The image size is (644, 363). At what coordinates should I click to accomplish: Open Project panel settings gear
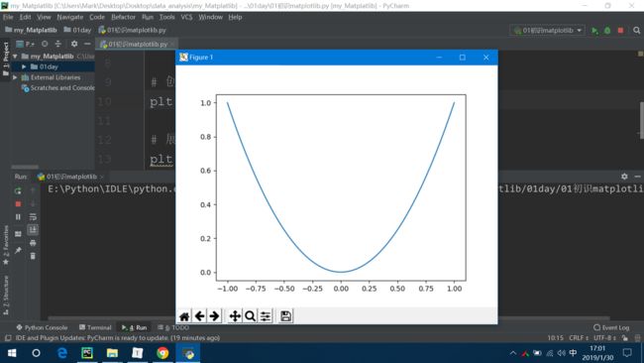tap(74, 44)
